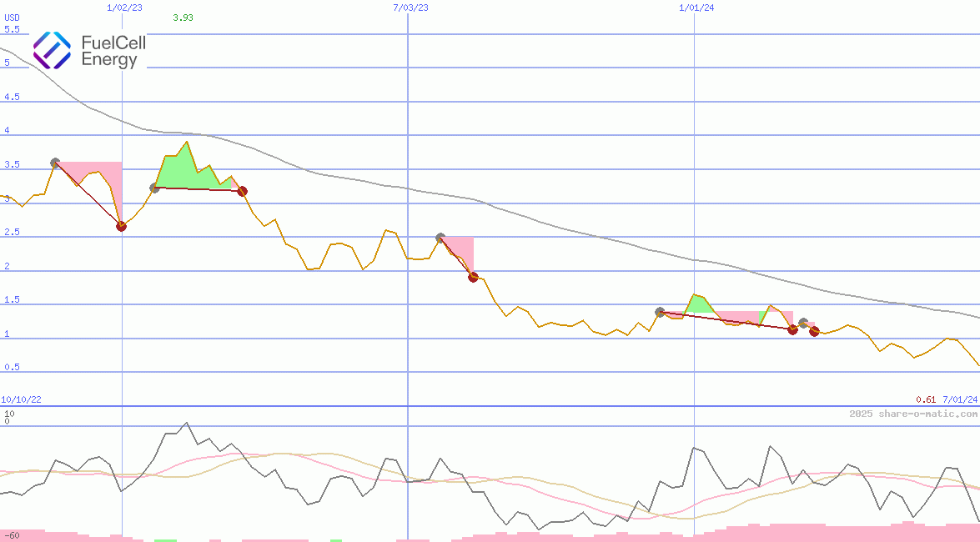
Task: Click the USD currency axis label
Action: click(12, 18)
